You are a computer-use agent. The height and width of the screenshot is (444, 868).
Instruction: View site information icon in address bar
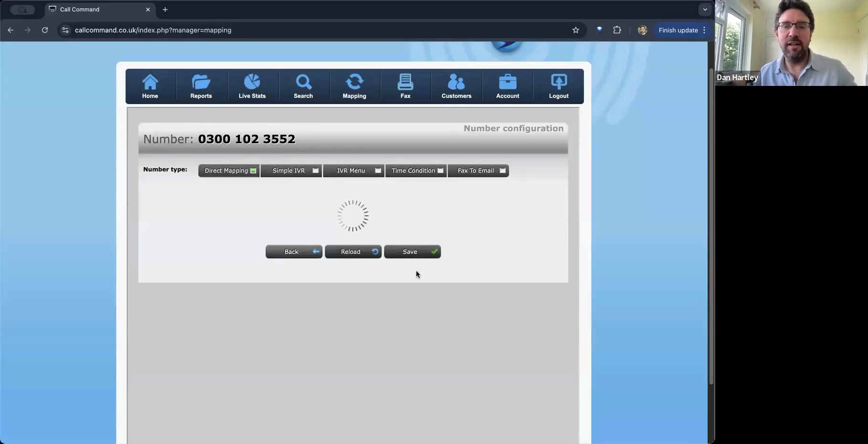point(65,30)
